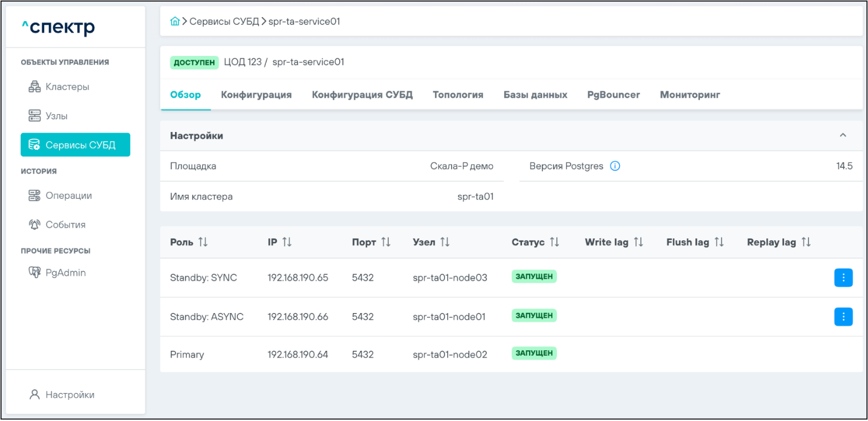Collapse the Настройки panel
The height and width of the screenshot is (421, 868).
pyautogui.click(x=842, y=135)
